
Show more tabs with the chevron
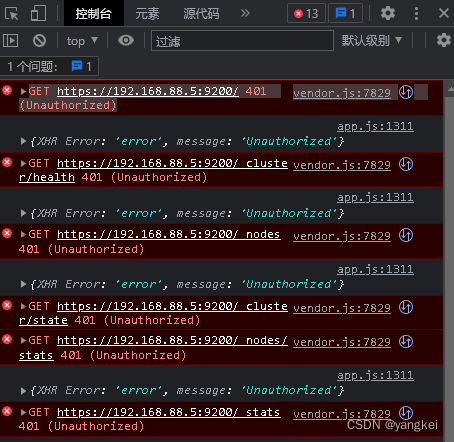pos(245,13)
